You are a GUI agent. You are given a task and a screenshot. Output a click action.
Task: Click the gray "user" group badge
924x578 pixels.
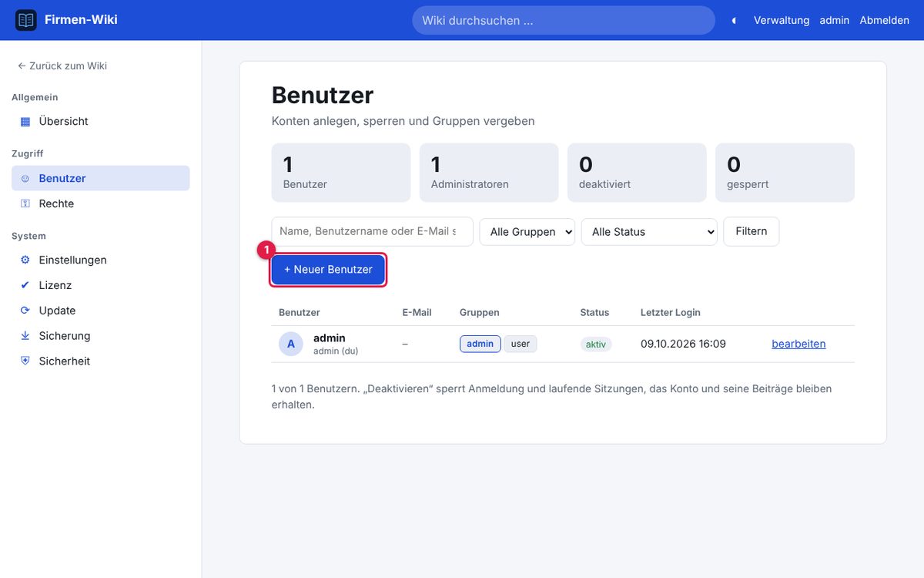point(521,344)
